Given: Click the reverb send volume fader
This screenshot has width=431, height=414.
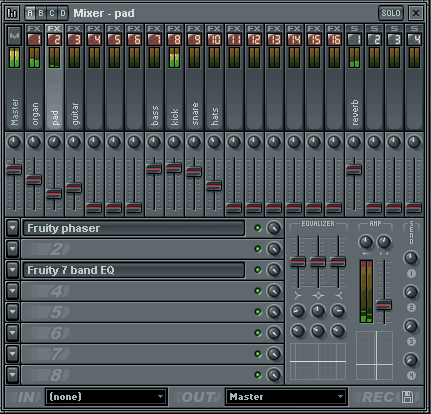Looking at the screenshot, I should (354, 170).
